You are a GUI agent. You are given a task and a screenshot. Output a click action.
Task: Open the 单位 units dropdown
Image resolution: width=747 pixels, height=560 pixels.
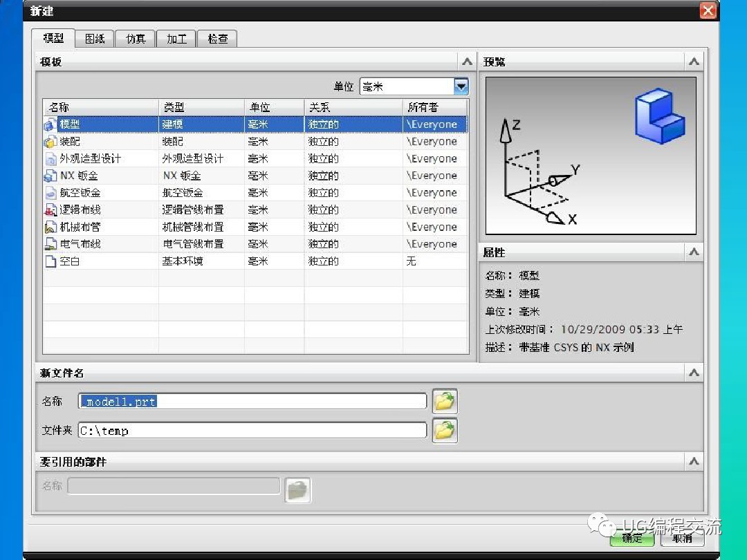point(459,86)
